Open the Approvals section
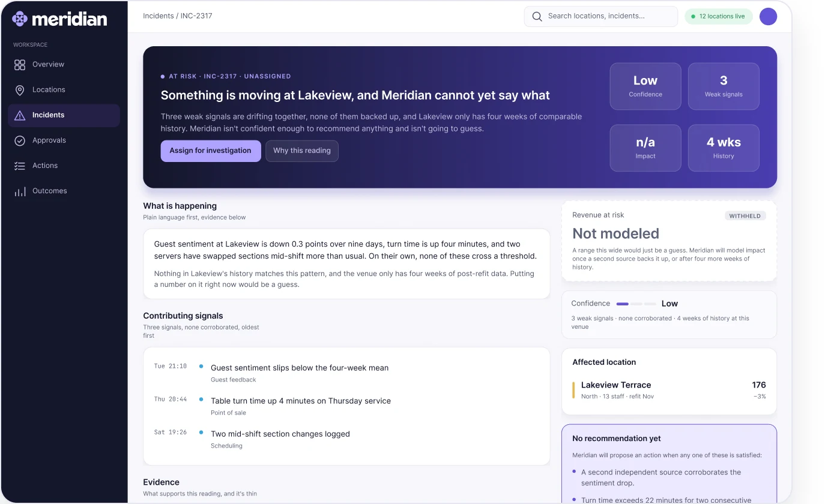Viewport: 831px width, 504px height. 64,140
